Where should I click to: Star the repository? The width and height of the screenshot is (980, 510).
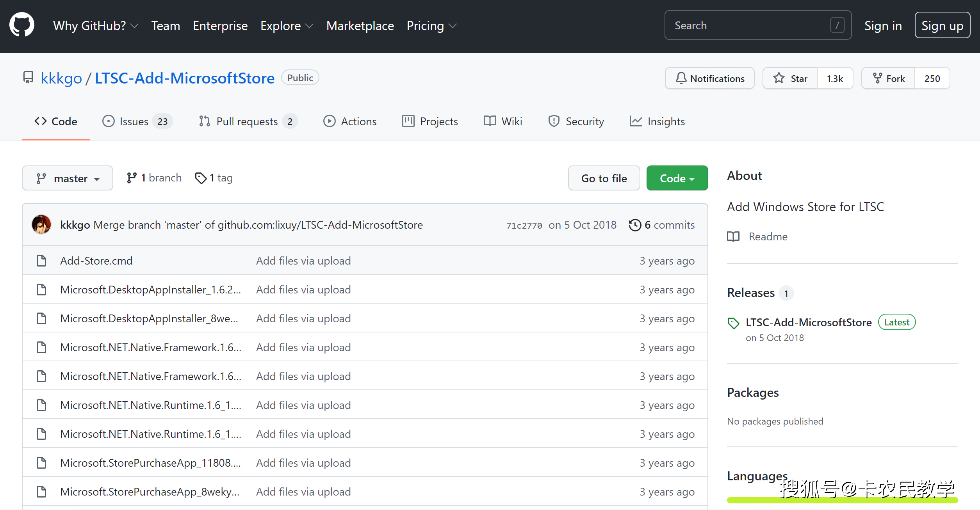click(790, 78)
